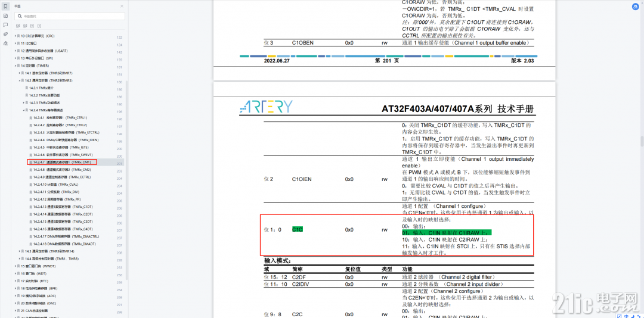Expand section 14.3 TMR9 to TMR14

click(x=19, y=251)
